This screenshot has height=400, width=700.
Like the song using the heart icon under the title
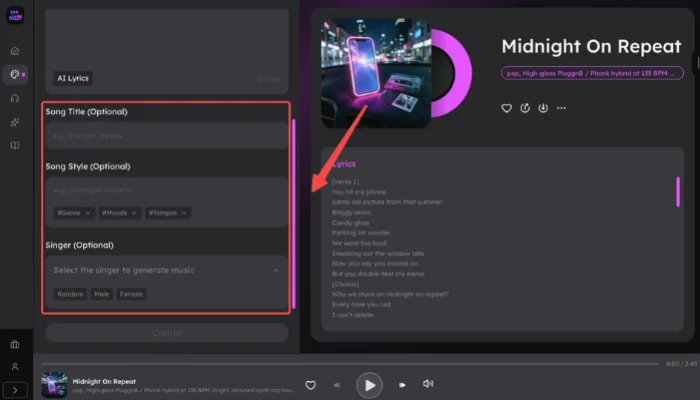[507, 108]
